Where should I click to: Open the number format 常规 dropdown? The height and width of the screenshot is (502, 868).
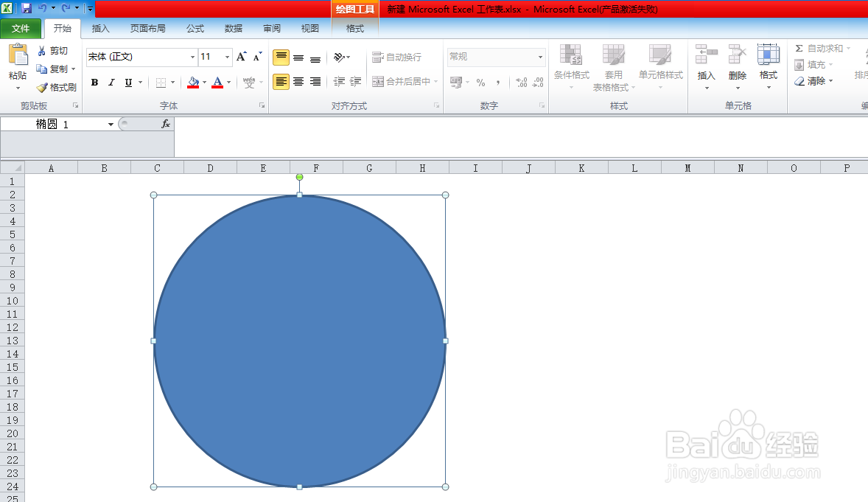[x=540, y=57]
